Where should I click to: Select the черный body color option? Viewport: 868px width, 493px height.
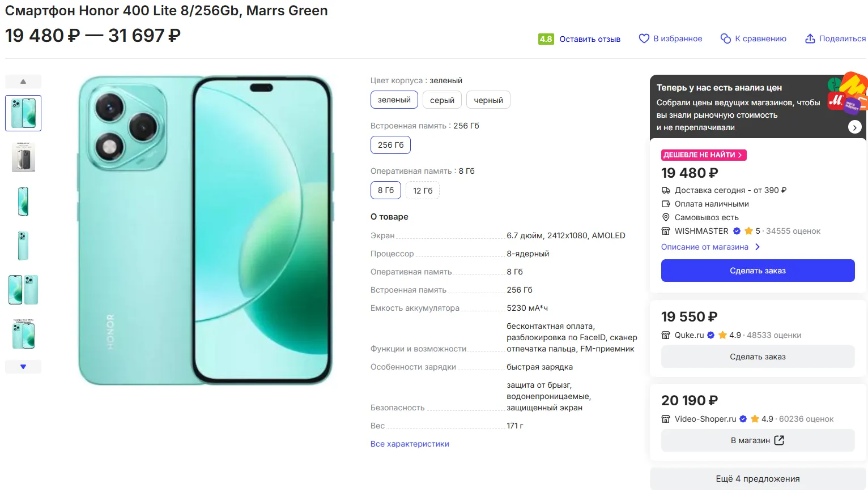488,100
